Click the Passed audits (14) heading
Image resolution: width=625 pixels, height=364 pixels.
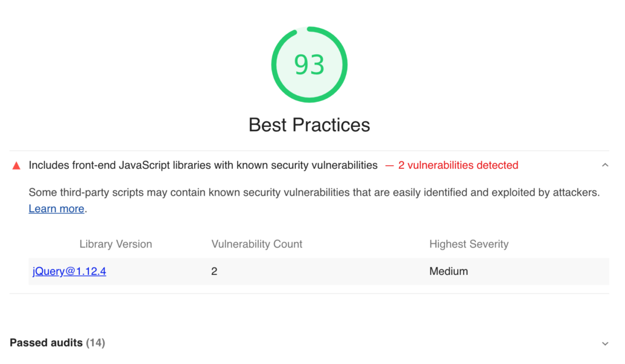57,343
